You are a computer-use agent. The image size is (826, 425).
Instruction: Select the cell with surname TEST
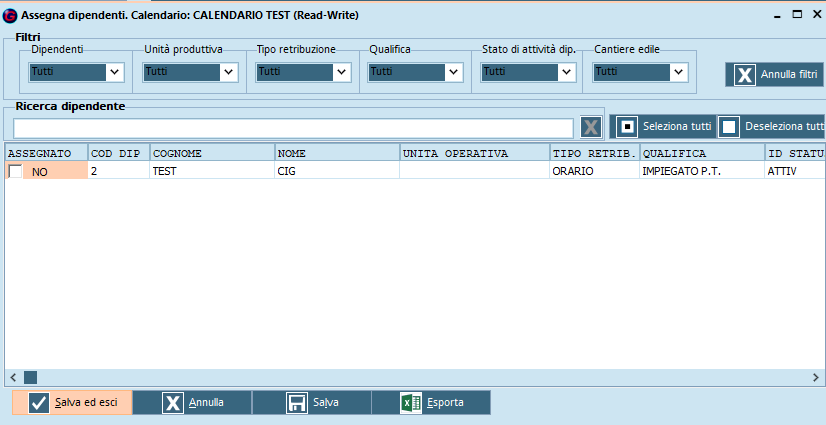click(x=212, y=171)
